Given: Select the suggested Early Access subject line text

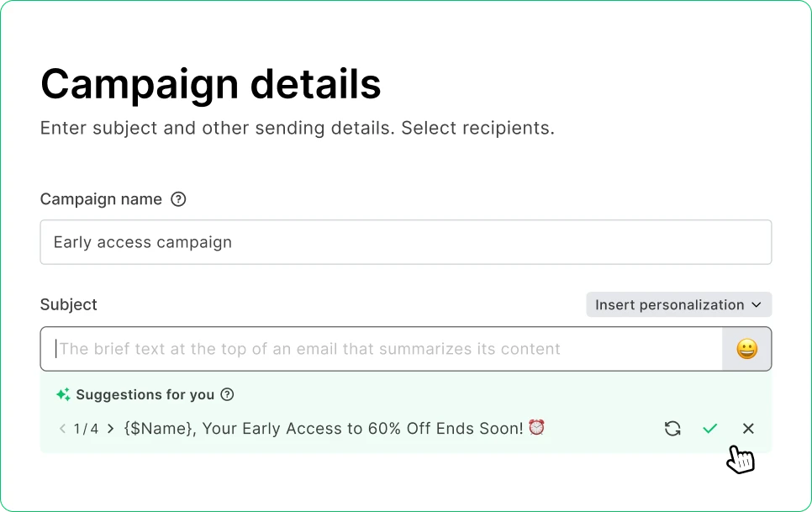Looking at the screenshot, I should (324, 429).
